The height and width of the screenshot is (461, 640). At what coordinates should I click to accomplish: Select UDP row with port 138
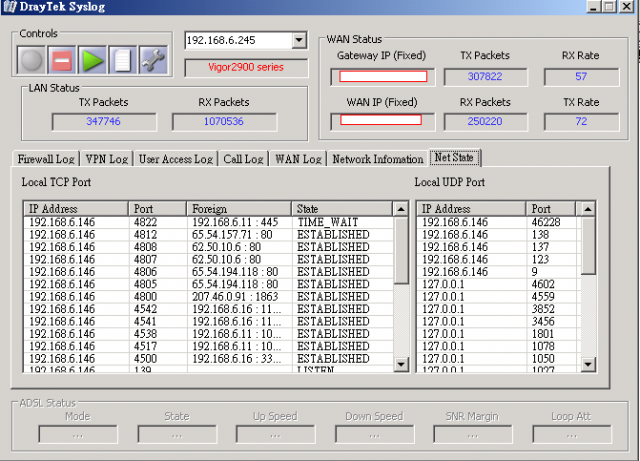[498, 235]
